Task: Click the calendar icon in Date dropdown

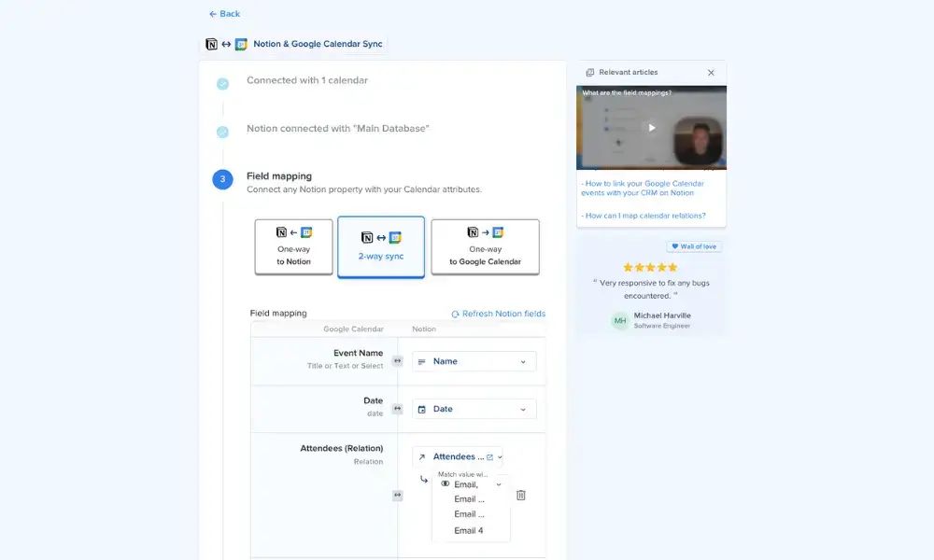Action: (x=422, y=410)
